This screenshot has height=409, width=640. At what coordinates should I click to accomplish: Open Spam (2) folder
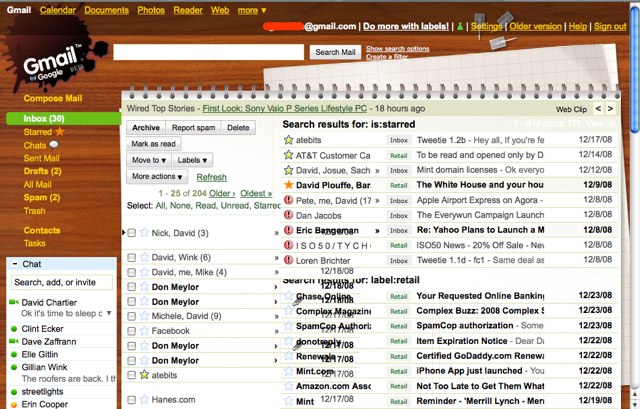(x=42, y=198)
